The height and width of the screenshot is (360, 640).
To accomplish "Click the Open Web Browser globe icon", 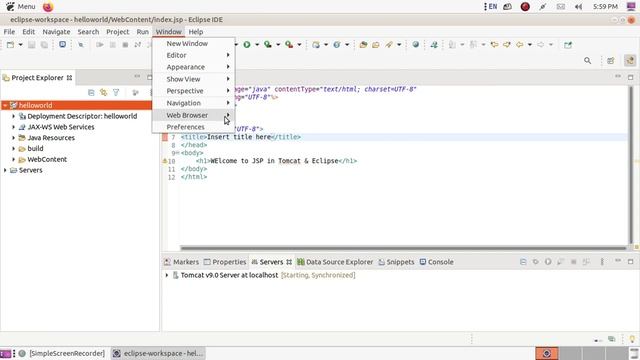I will (x=416, y=44).
